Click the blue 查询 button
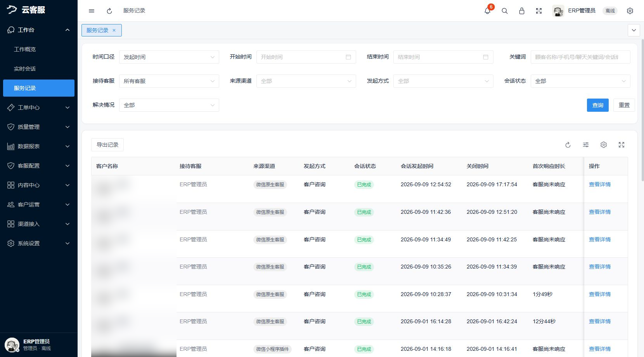The height and width of the screenshot is (357, 644). pyautogui.click(x=598, y=105)
